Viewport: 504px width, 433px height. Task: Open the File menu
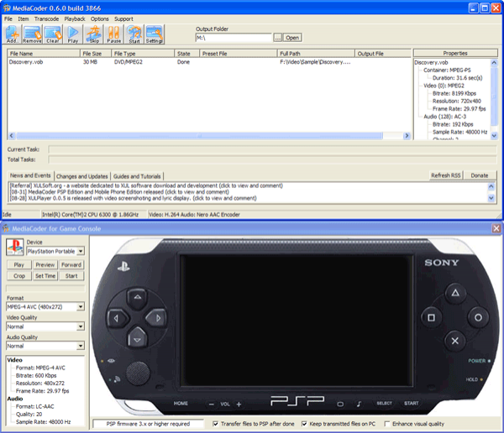coord(8,19)
